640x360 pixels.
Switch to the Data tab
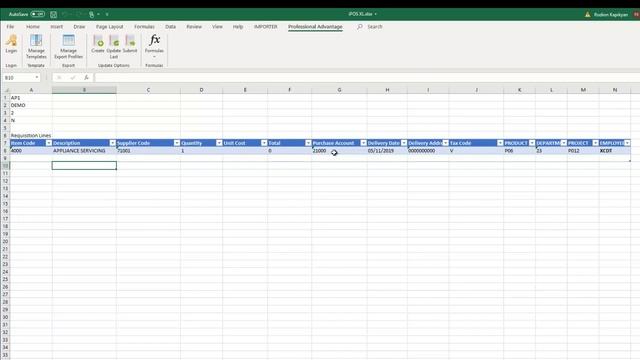(171, 27)
